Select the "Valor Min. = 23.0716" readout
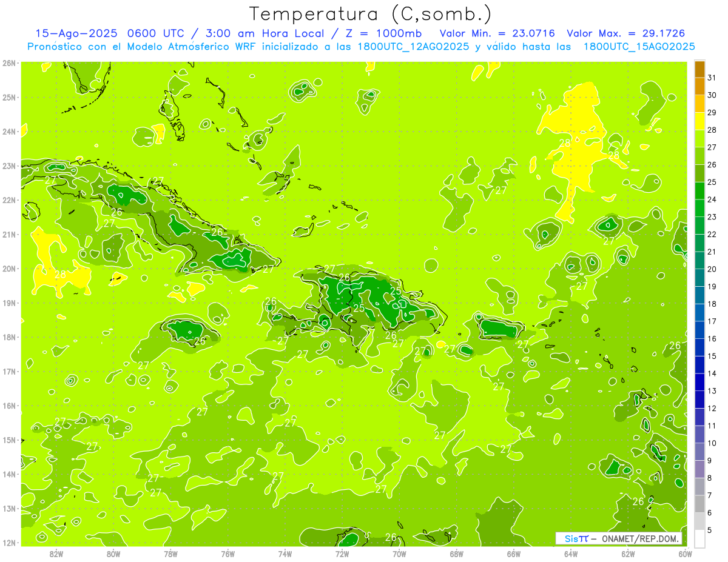The height and width of the screenshot is (562, 728). [x=498, y=33]
